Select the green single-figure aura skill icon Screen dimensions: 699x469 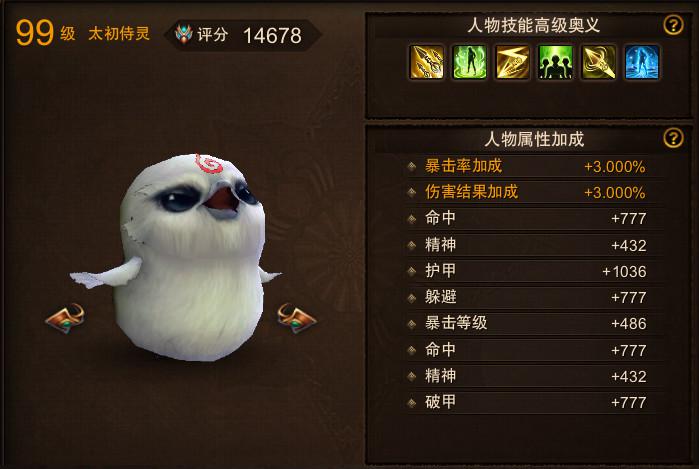pyautogui.click(x=469, y=62)
